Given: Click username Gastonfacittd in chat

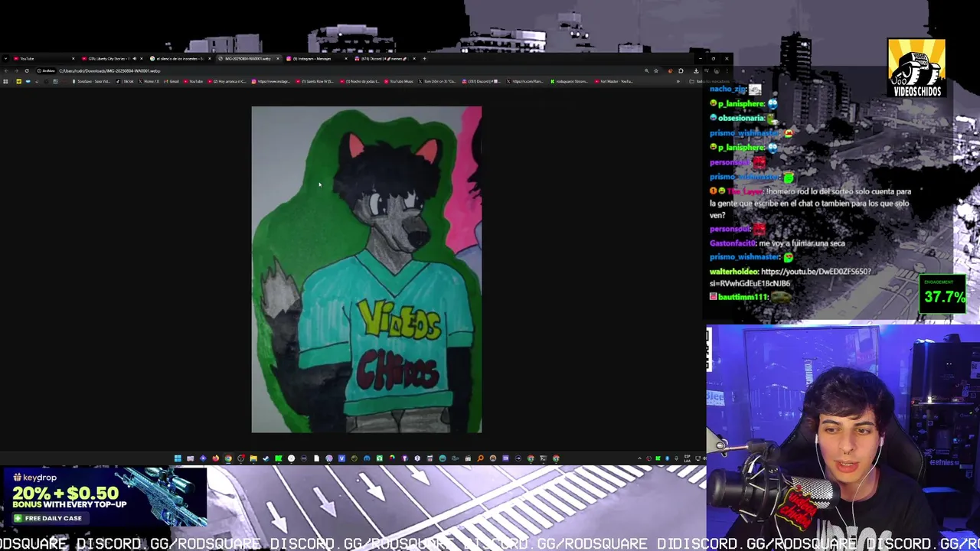Looking at the screenshot, I should coord(733,243).
